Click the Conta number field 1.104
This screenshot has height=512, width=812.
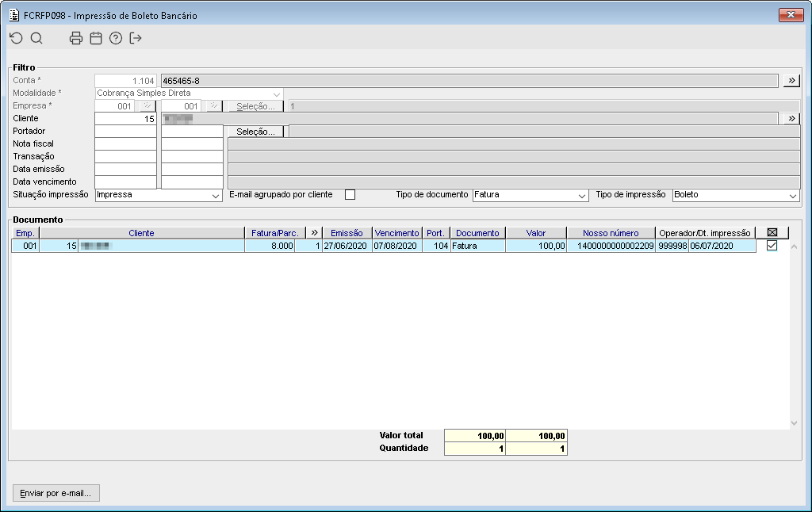tap(125, 81)
